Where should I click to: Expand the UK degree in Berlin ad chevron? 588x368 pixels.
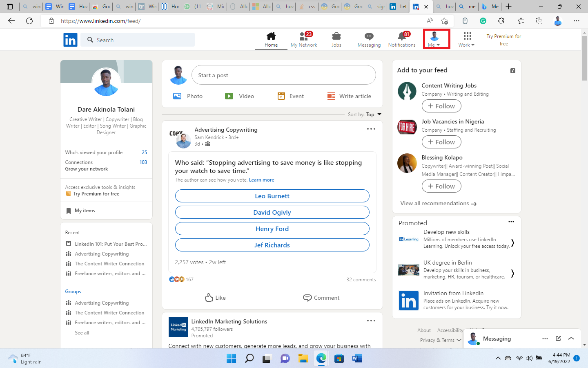coord(512,273)
